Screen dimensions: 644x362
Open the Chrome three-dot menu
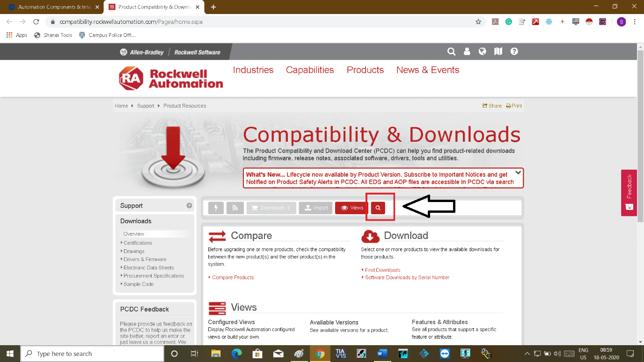[635, 22]
